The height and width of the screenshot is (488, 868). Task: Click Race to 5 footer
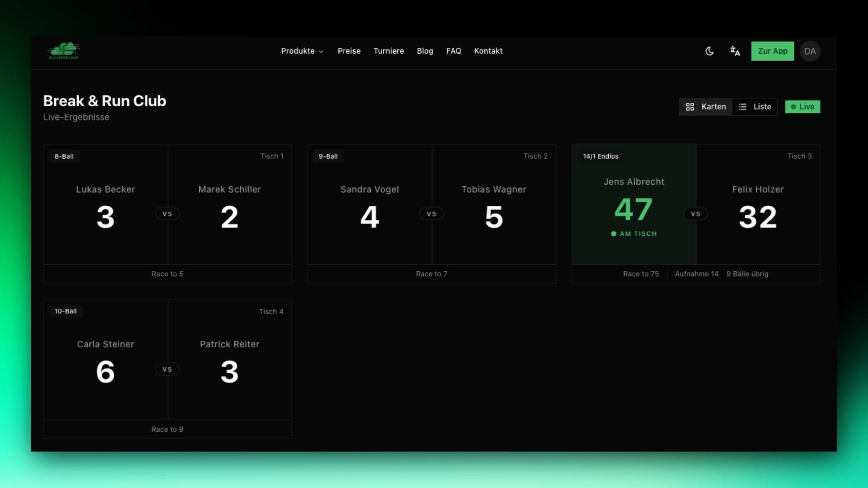(167, 274)
